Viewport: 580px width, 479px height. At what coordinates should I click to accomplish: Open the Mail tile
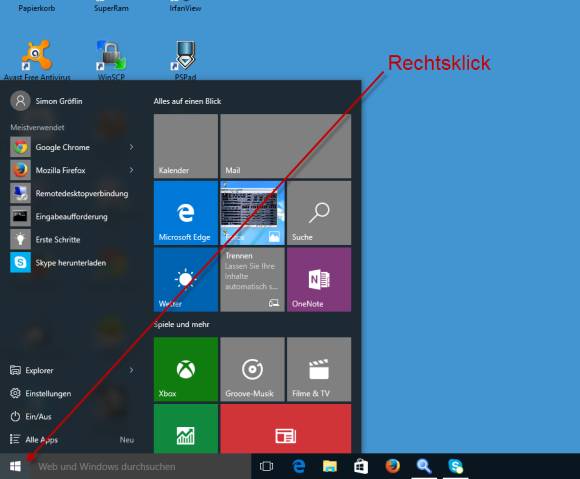tap(286, 146)
